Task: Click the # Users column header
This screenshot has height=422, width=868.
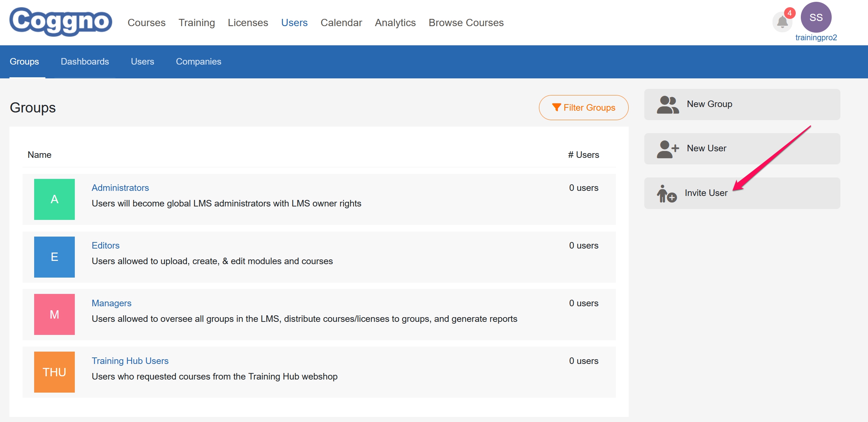Action: pos(583,155)
